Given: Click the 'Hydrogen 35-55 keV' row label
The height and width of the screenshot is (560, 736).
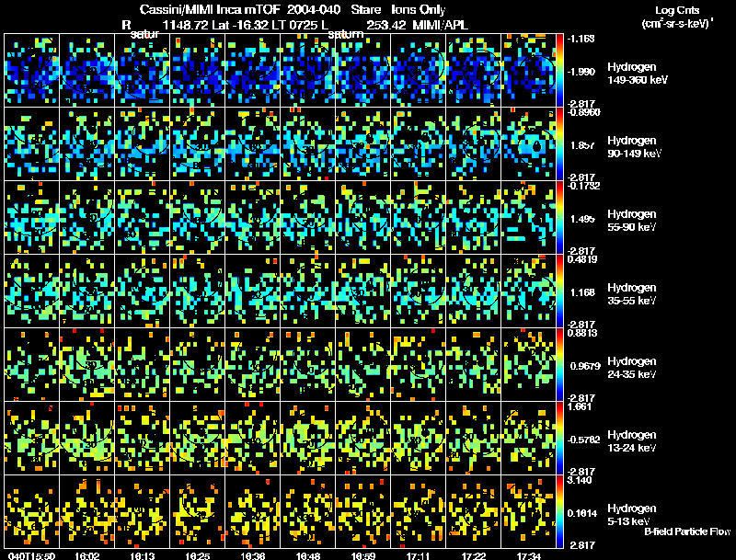Looking at the screenshot, I should tap(632, 294).
